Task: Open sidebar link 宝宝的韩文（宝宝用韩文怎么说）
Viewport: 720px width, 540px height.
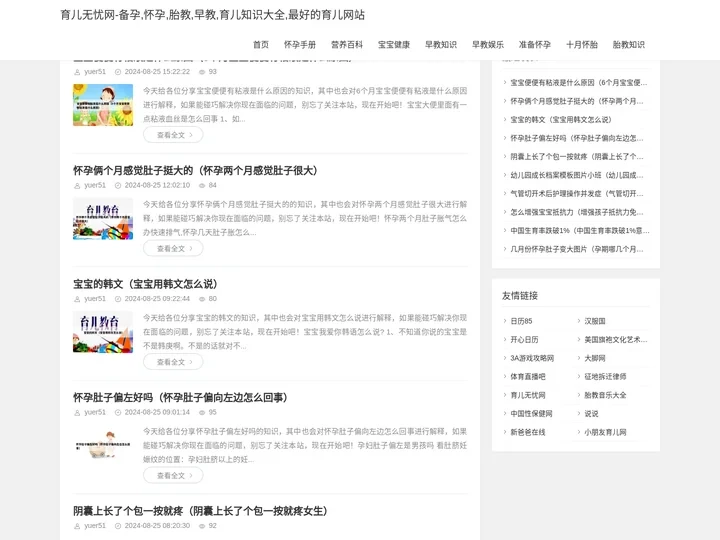Action: click(x=561, y=119)
